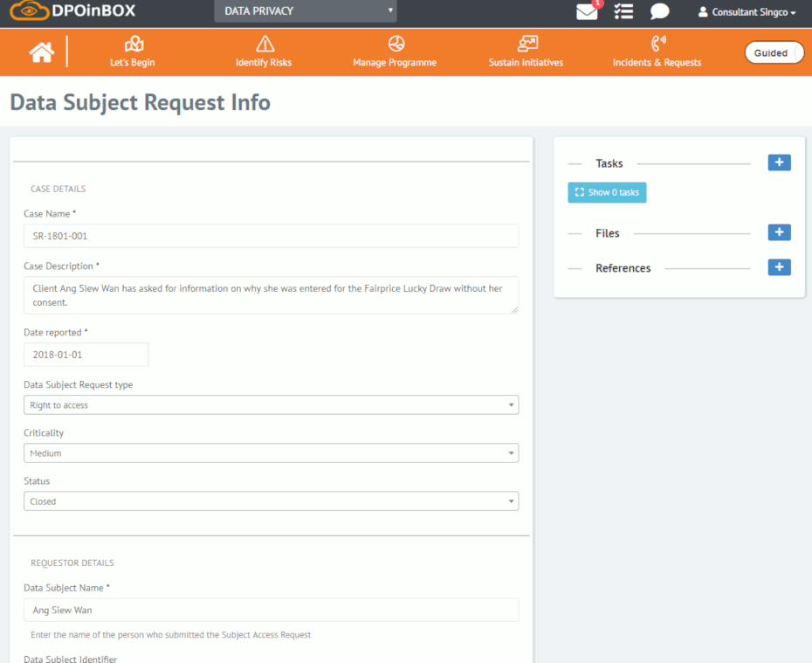812x663 pixels.
Task: Navigate to Incidents & Requests
Action: [x=657, y=52]
